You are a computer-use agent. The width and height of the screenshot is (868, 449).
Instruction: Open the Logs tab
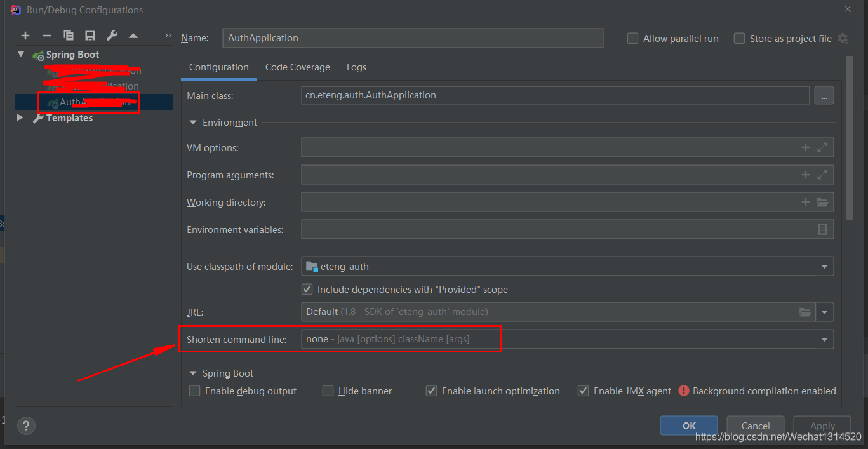tap(356, 67)
